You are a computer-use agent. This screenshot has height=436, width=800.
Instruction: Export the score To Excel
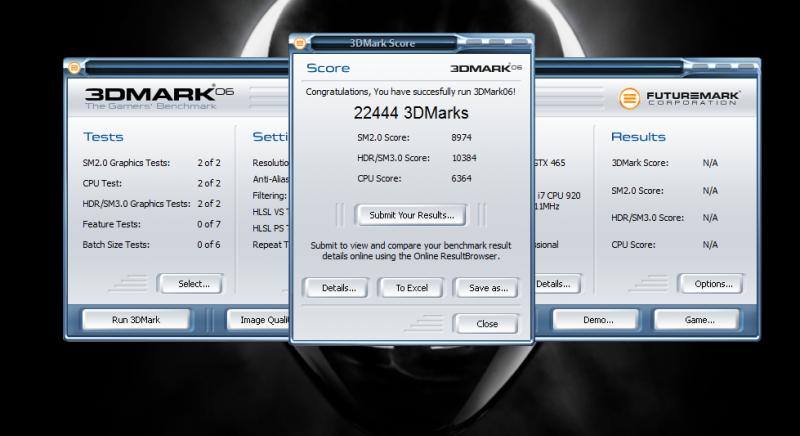coord(412,288)
